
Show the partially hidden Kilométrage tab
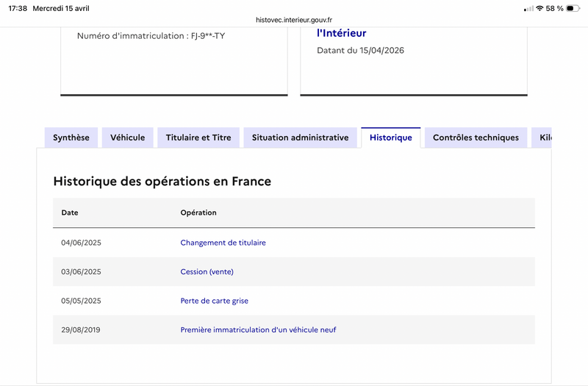544,137
